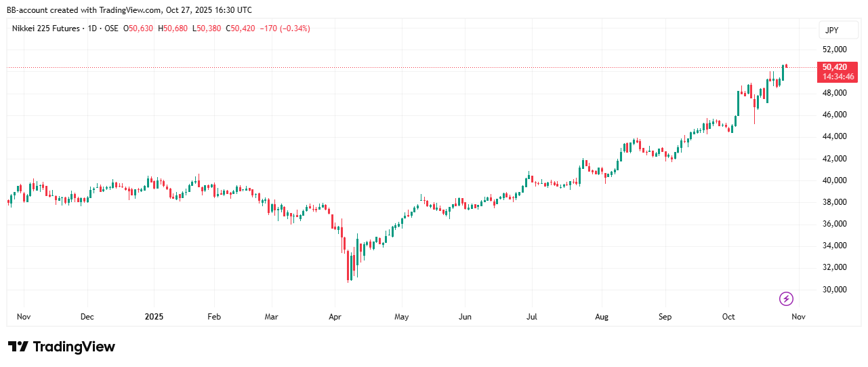Viewport: 868px width, 367px height.
Task: Click the TradingView logo icon
Action: coord(18,347)
